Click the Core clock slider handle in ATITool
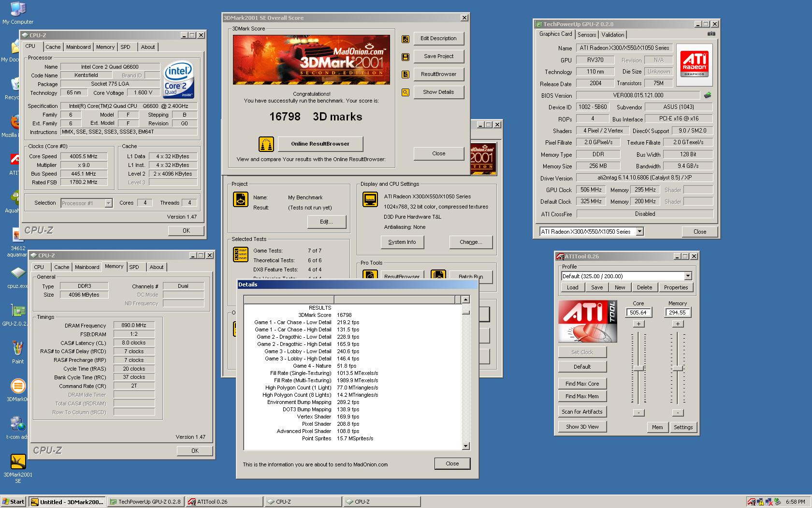812x508 pixels. pos(638,369)
